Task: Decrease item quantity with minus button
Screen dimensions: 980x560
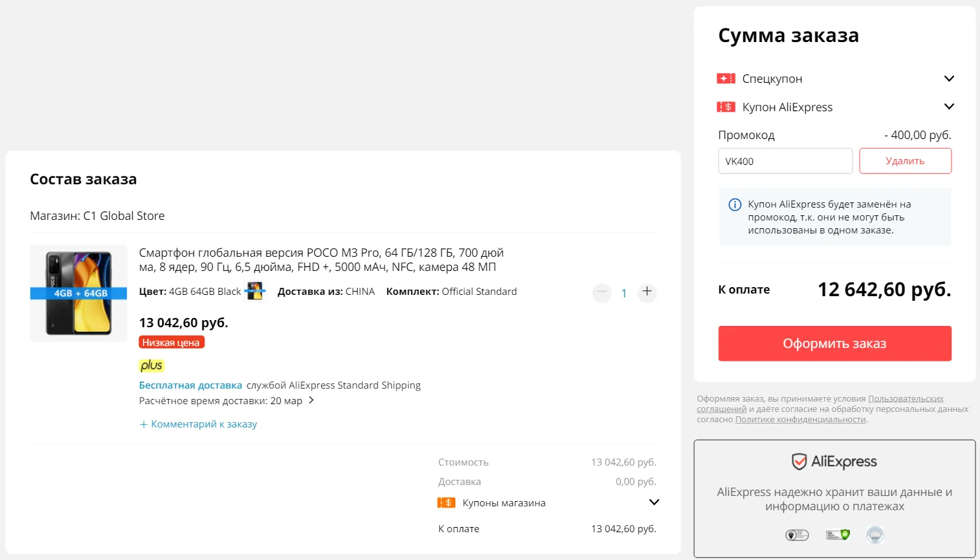Action: (x=602, y=292)
